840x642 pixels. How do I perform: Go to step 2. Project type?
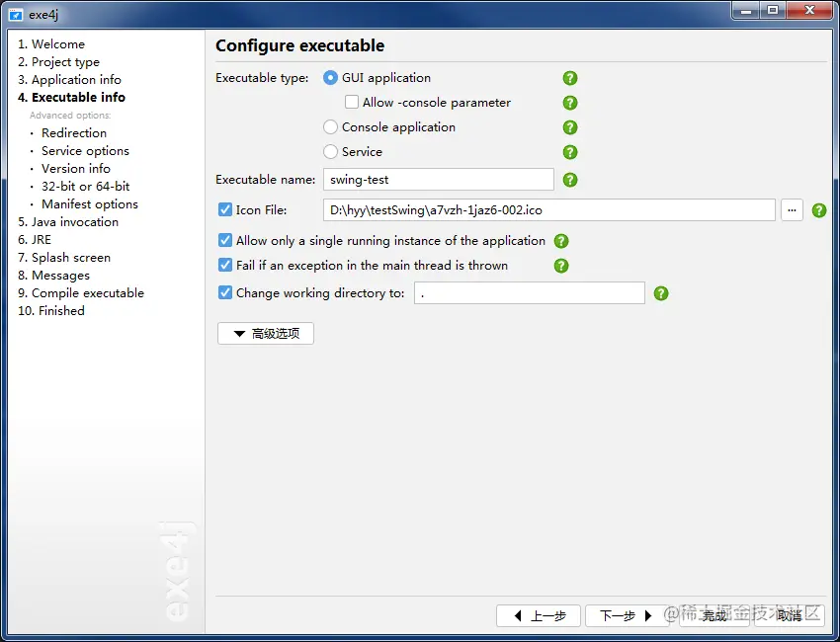click(x=59, y=62)
